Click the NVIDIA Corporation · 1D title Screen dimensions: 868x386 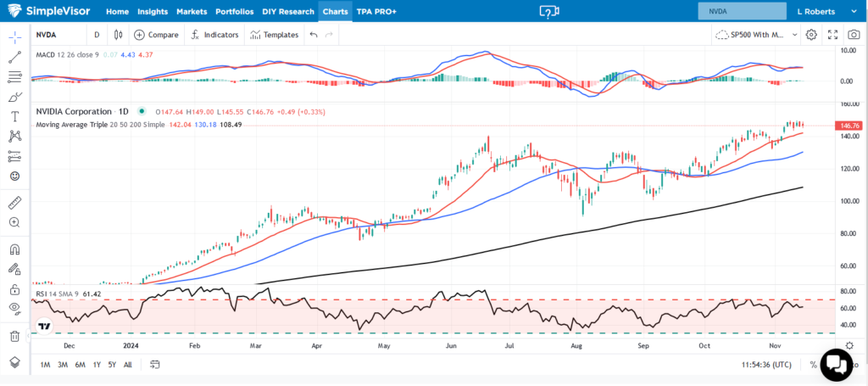pos(82,111)
